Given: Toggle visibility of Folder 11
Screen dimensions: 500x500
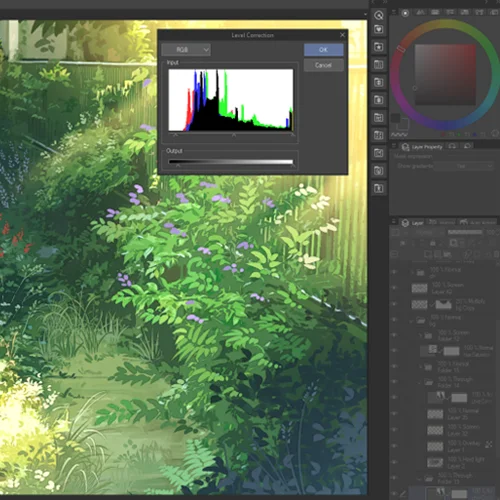Looking at the screenshot, I should click(394, 366).
